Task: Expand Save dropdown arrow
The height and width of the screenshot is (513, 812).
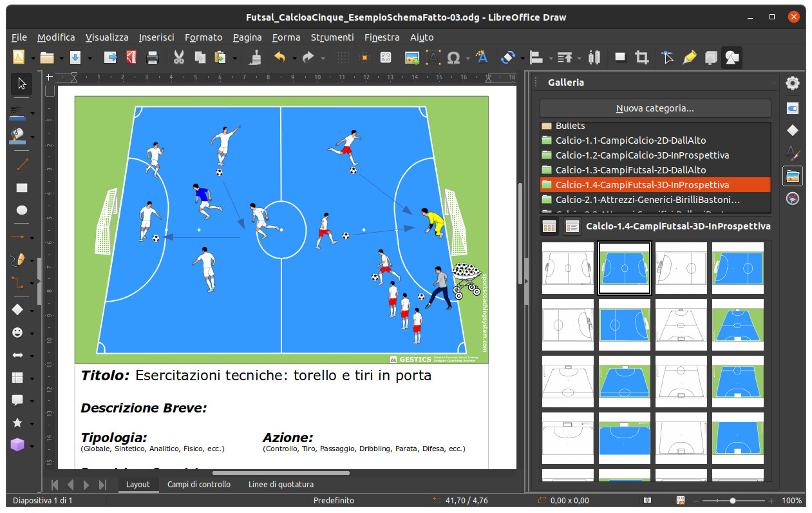Action: pos(89,58)
